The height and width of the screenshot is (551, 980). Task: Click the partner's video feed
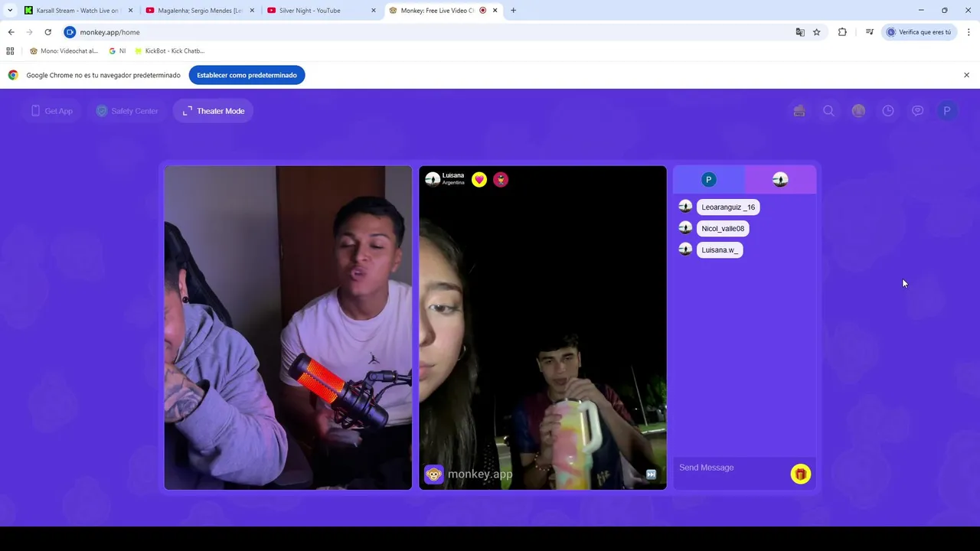coord(543,328)
